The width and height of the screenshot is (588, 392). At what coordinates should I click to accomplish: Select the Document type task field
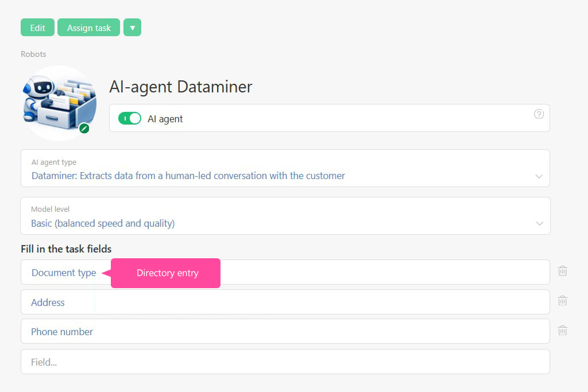(64, 273)
